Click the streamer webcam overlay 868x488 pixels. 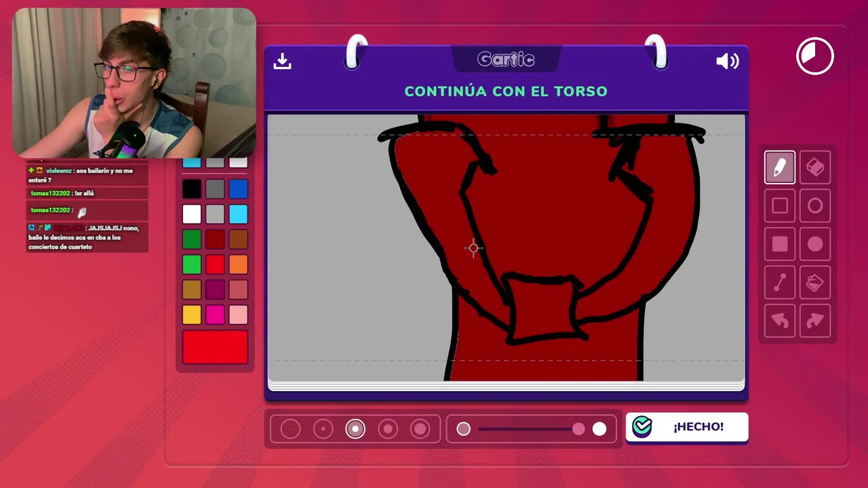(134, 83)
